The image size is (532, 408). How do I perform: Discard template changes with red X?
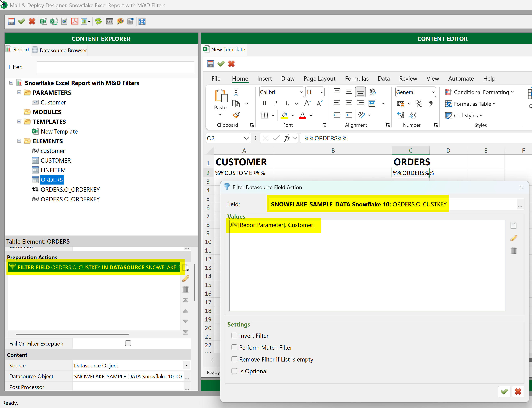231,64
